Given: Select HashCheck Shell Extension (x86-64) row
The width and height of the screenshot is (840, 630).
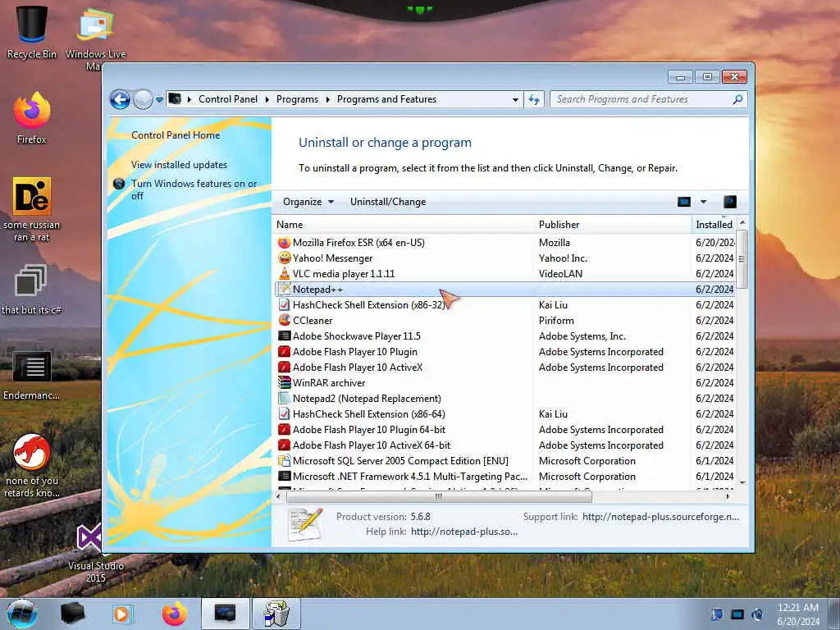Looking at the screenshot, I should pos(504,414).
